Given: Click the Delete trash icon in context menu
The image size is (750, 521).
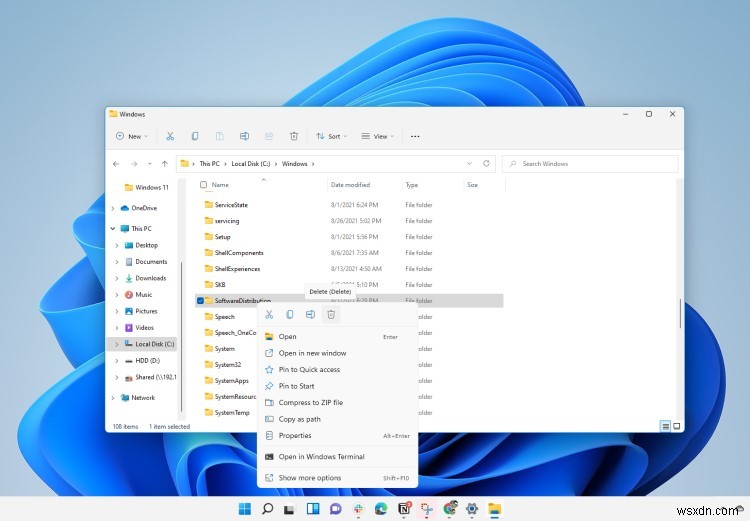Looking at the screenshot, I should coord(331,314).
